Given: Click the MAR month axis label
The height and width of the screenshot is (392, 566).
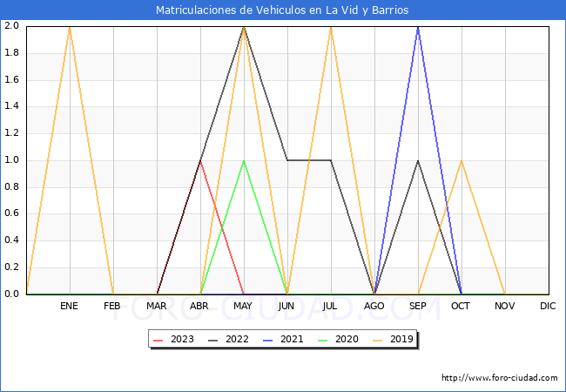Looking at the screenshot, I should click(156, 306).
